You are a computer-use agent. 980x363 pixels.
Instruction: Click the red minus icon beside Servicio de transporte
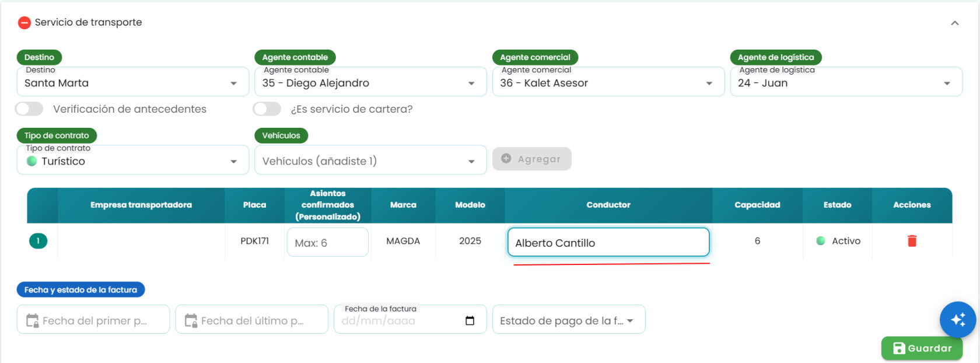pos(24,23)
